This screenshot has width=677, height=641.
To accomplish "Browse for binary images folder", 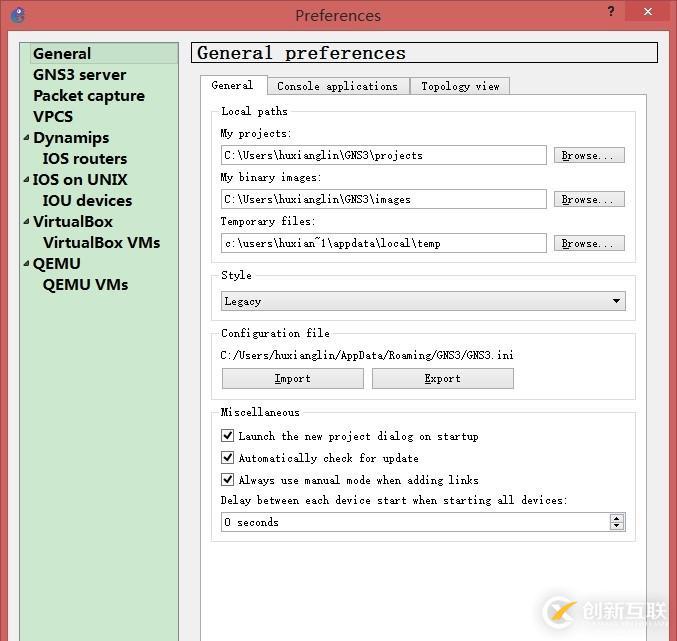I will click(589, 199).
